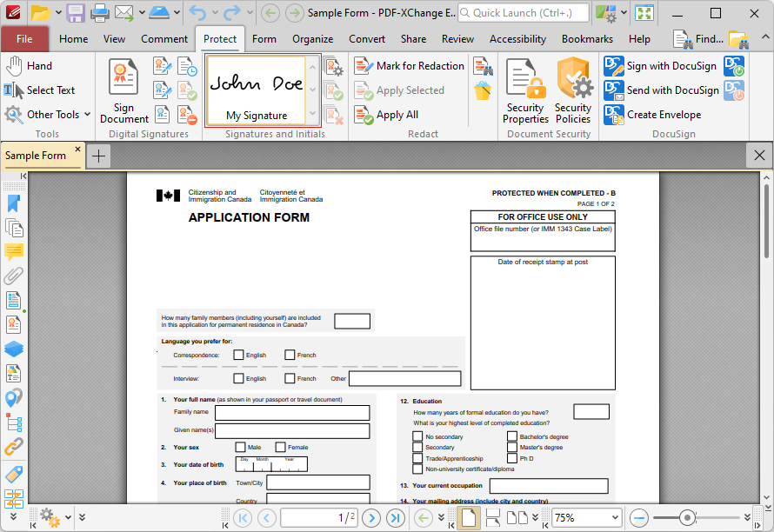Click the Redo arrow
The image size is (774, 532).
click(232, 13)
